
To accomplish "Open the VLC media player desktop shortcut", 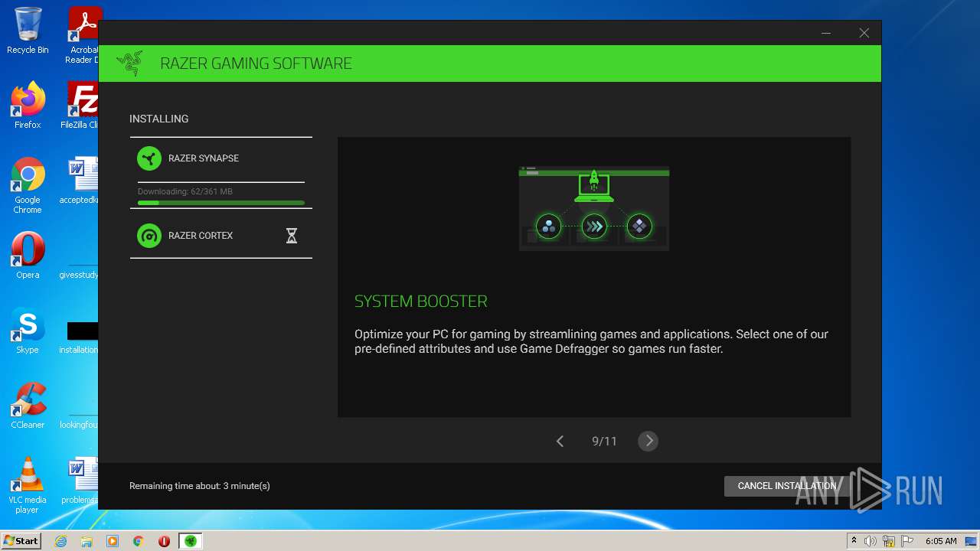I will (x=28, y=485).
